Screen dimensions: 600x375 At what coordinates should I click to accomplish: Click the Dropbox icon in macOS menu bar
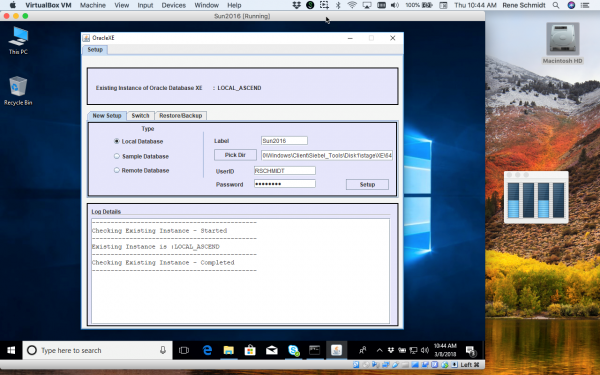click(x=297, y=5)
